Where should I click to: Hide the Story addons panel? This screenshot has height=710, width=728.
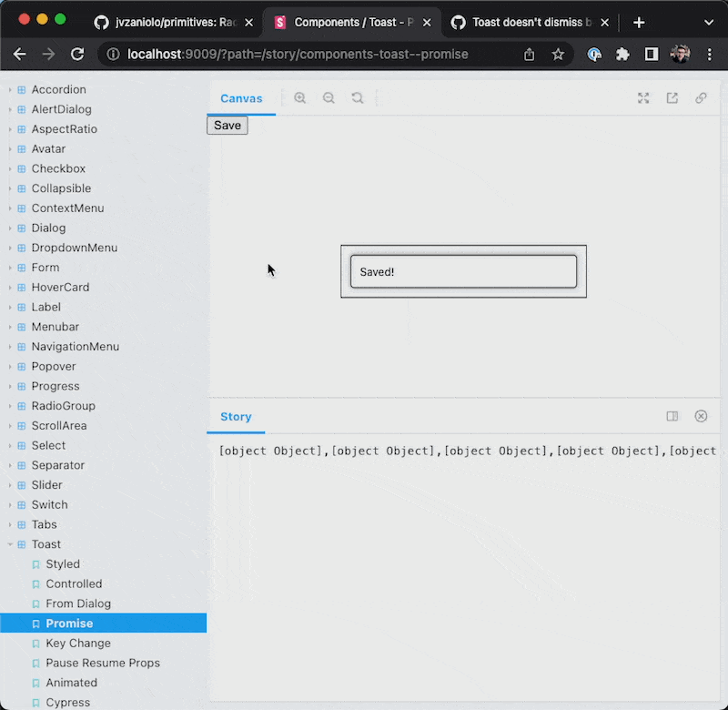(701, 415)
